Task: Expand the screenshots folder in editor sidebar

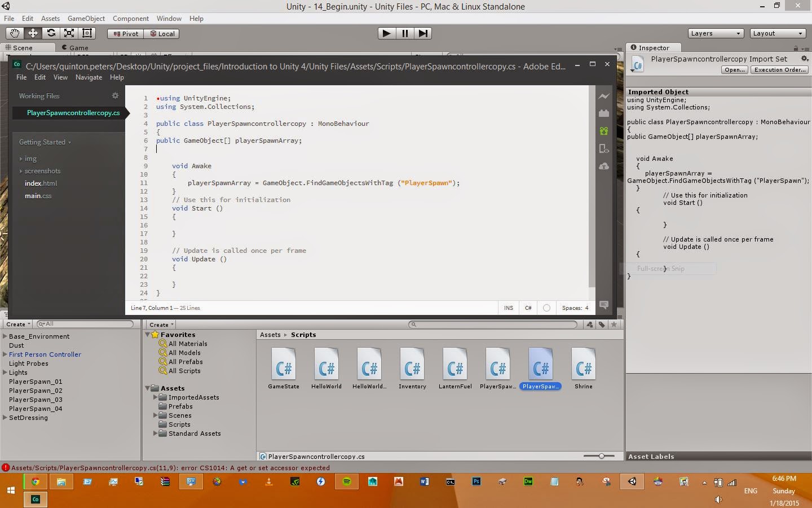Action: coord(21,171)
